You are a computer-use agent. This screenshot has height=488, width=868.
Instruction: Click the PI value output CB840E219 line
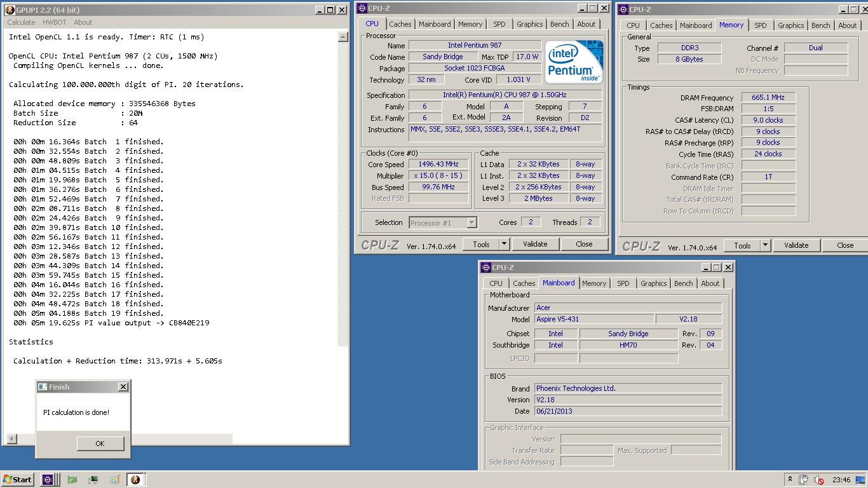tap(111, 323)
